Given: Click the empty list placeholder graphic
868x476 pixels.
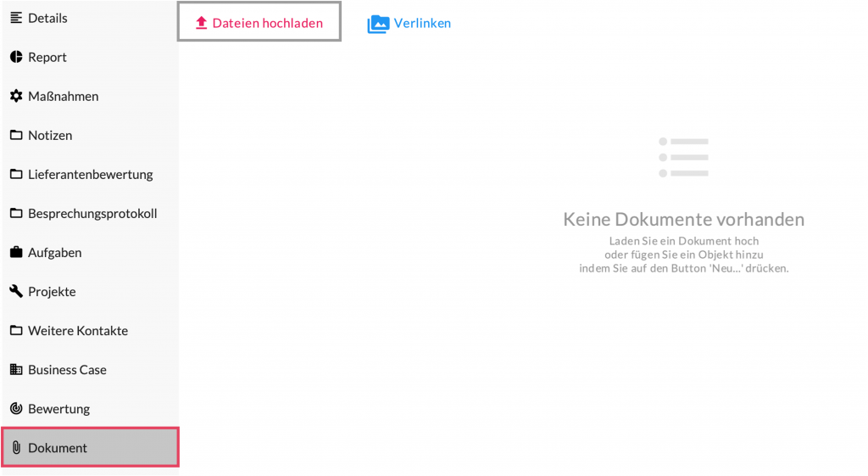Looking at the screenshot, I should 683,157.
